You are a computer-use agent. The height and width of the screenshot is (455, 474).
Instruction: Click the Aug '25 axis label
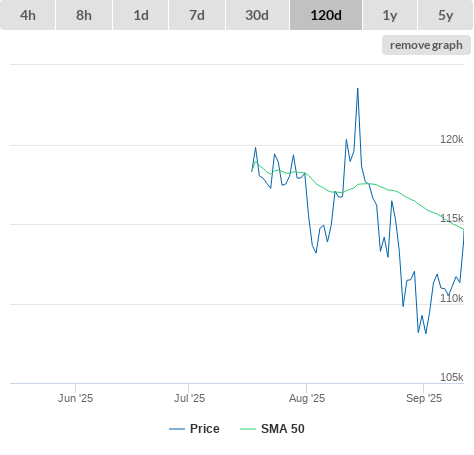point(307,398)
